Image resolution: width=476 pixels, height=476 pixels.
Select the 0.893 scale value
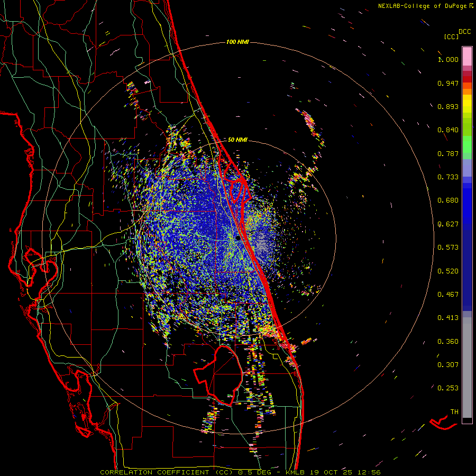pyautogui.click(x=448, y=106)
